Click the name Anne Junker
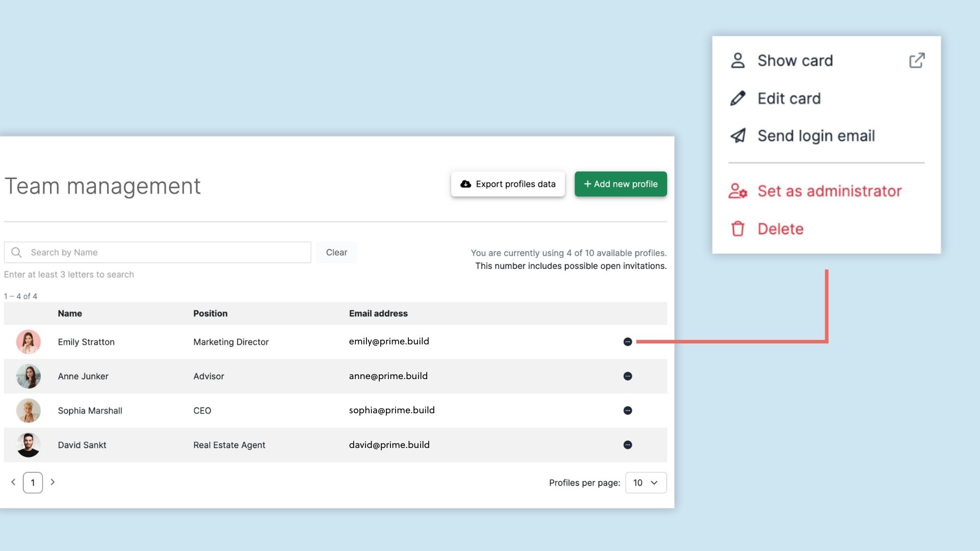This screenshot has height=551, width=980. [x=83, y=376]
